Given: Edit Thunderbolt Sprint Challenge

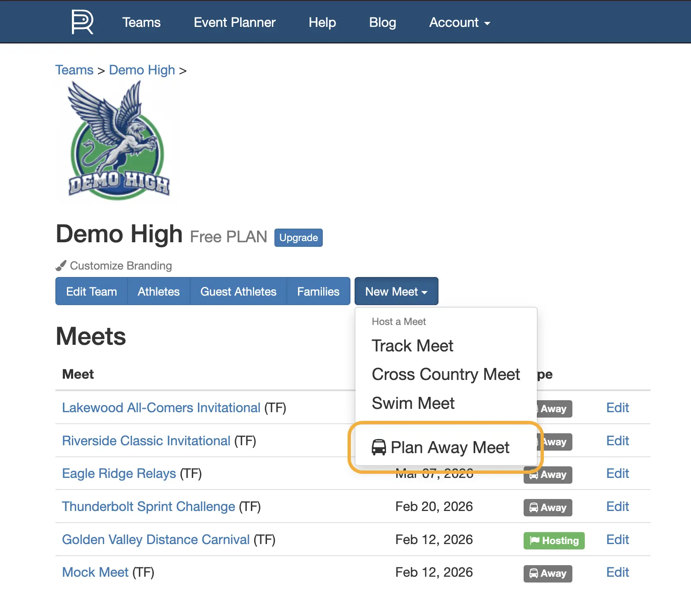Looking at the screenshot, I should 617,506.
